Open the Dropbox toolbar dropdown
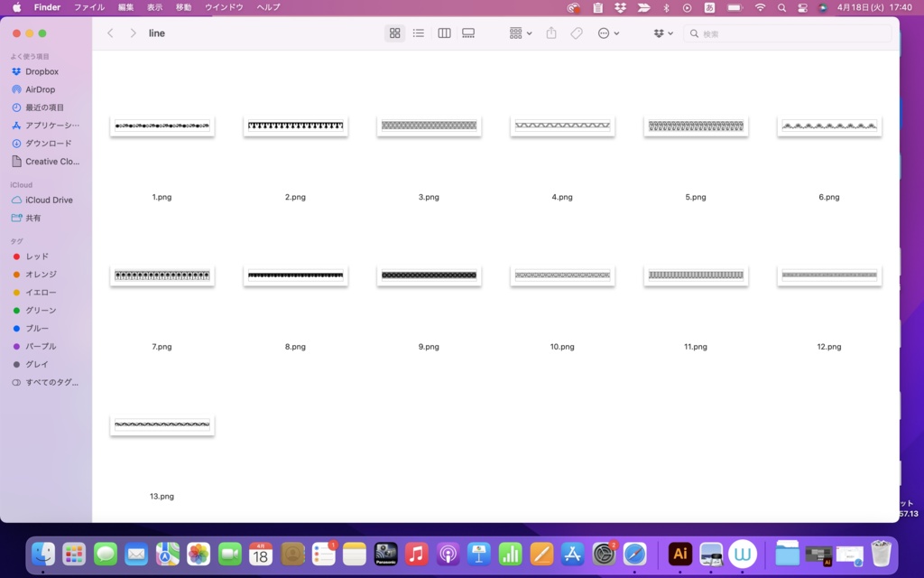924x578 pixels. tap(663, 33)
